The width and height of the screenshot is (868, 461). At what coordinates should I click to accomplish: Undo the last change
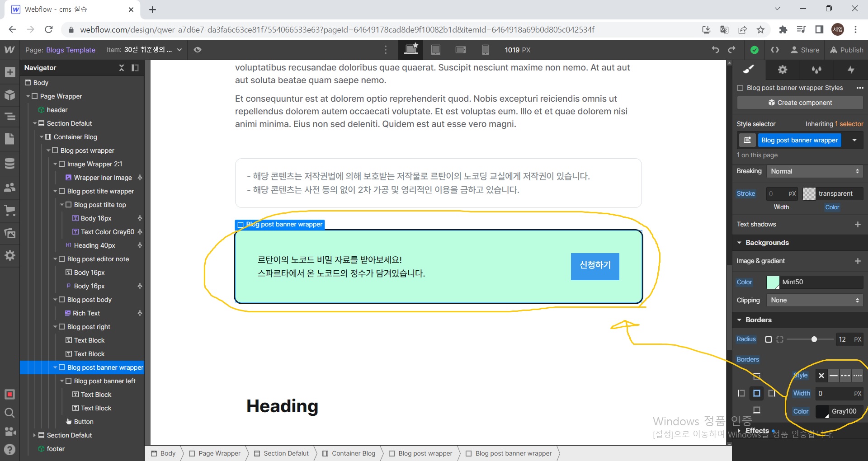715,50
